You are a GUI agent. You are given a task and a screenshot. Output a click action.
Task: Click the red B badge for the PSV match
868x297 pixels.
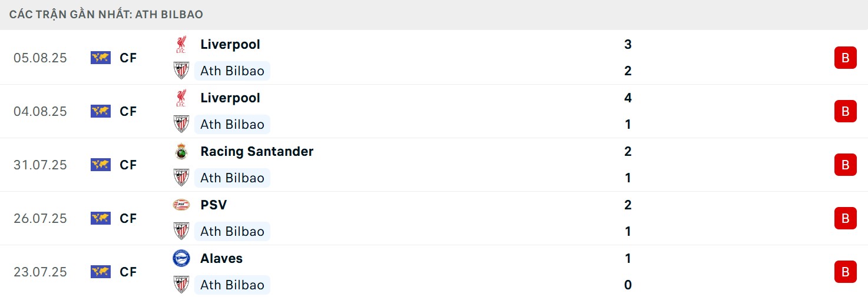[845, 218]
